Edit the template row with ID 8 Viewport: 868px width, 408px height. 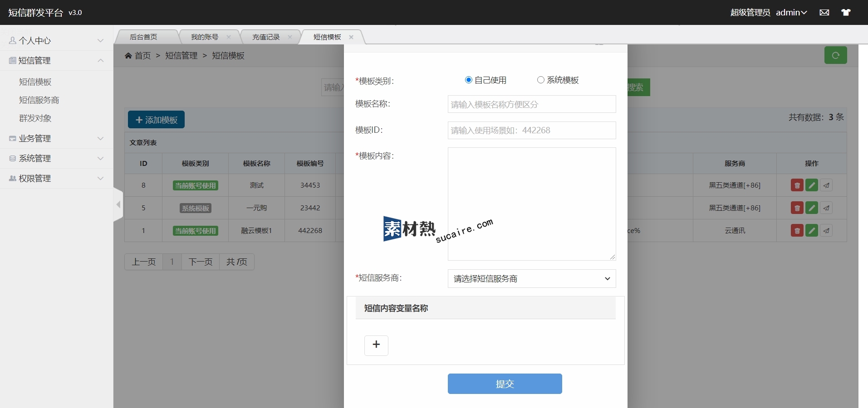(x=812, y=185)
